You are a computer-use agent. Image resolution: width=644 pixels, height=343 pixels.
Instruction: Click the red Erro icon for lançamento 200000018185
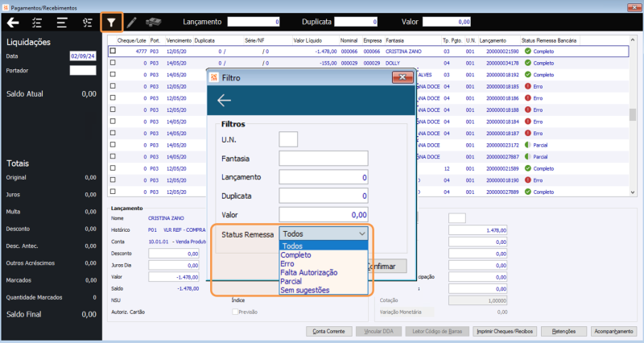pyautogui.click(x=528, y=87)
